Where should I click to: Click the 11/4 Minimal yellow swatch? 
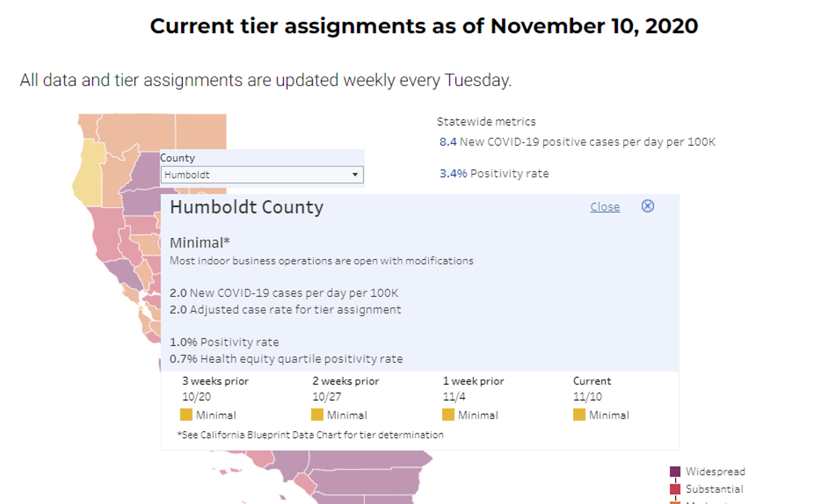448,415
